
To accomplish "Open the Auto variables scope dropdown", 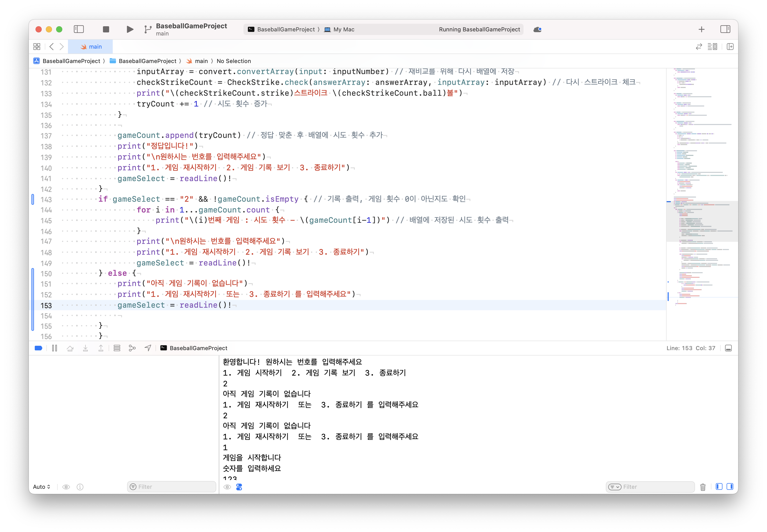I will (x=42, y=487).
